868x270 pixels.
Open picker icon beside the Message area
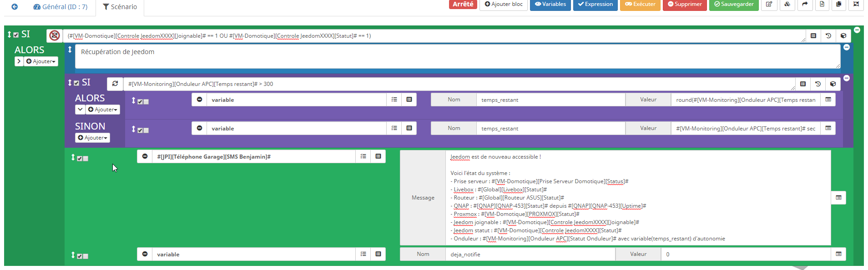click(x=838, y=198)
